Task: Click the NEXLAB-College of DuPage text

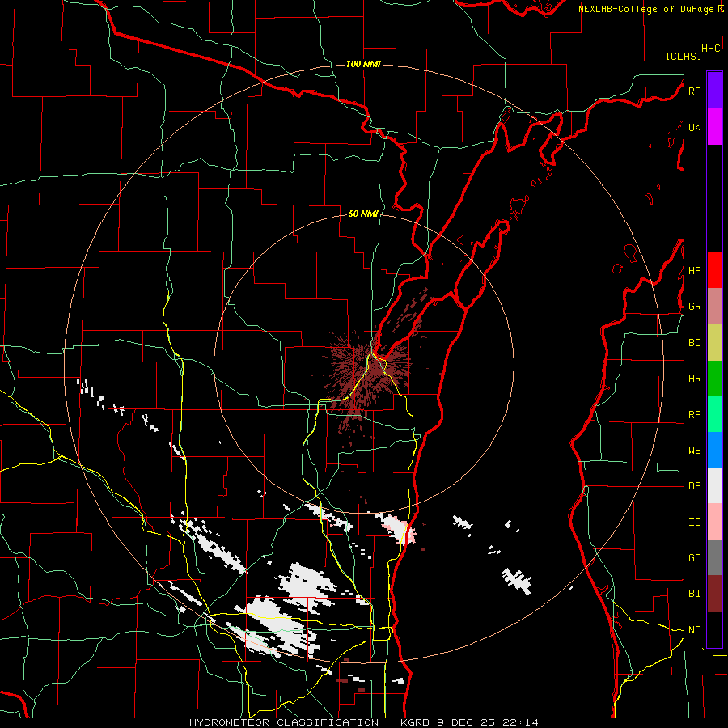Action: (645, 9)
